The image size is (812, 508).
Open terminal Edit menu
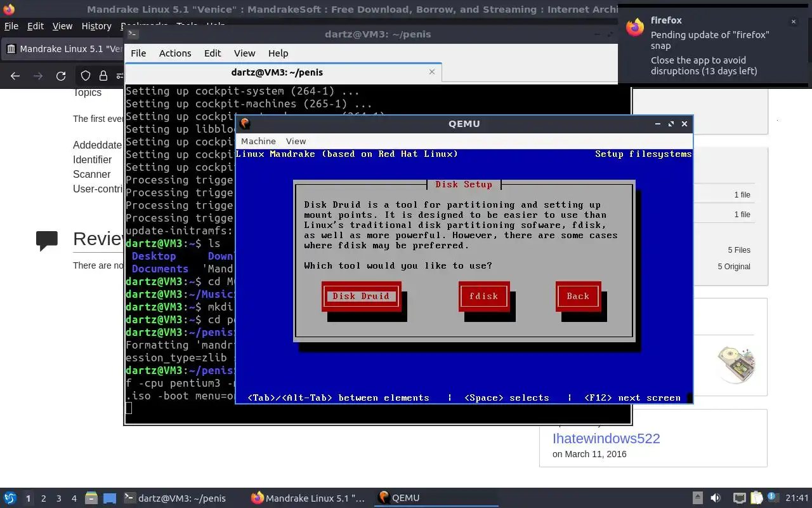pos(213,53)
